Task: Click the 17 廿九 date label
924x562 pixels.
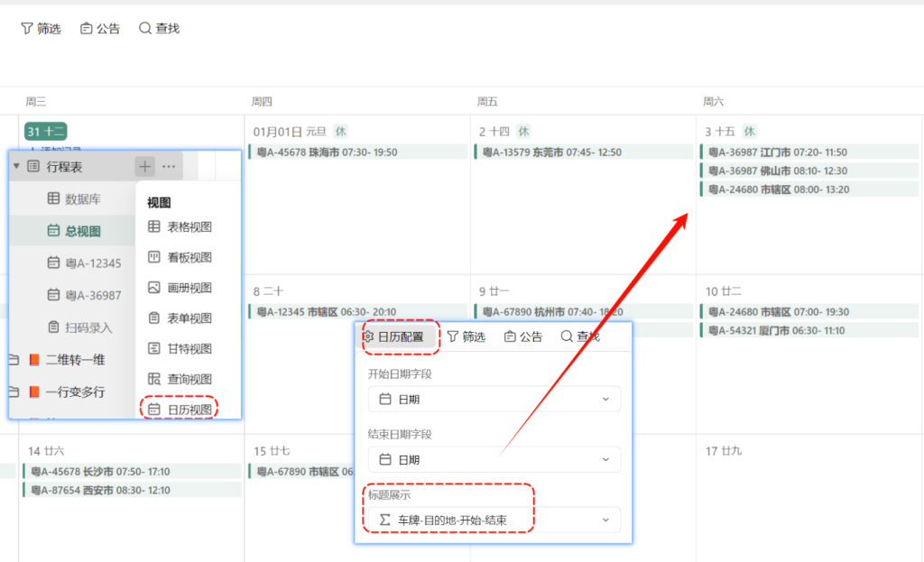Action: (x=724, y=451)
